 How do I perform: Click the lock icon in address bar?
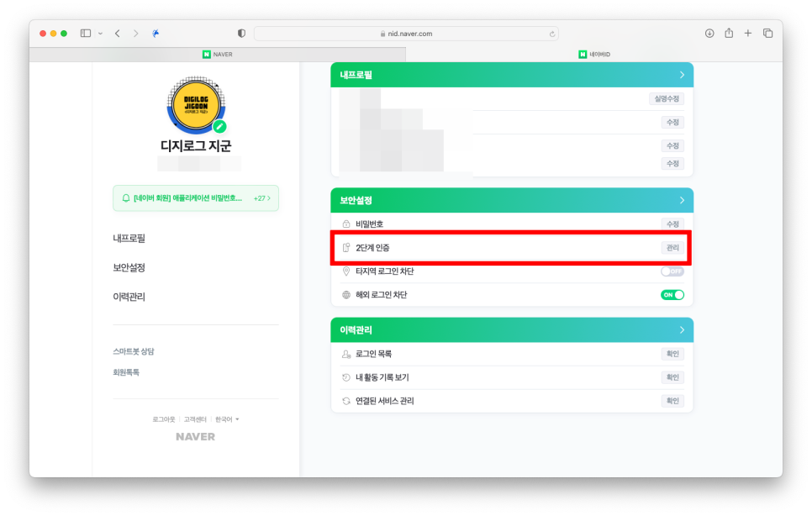pos(382,34)
